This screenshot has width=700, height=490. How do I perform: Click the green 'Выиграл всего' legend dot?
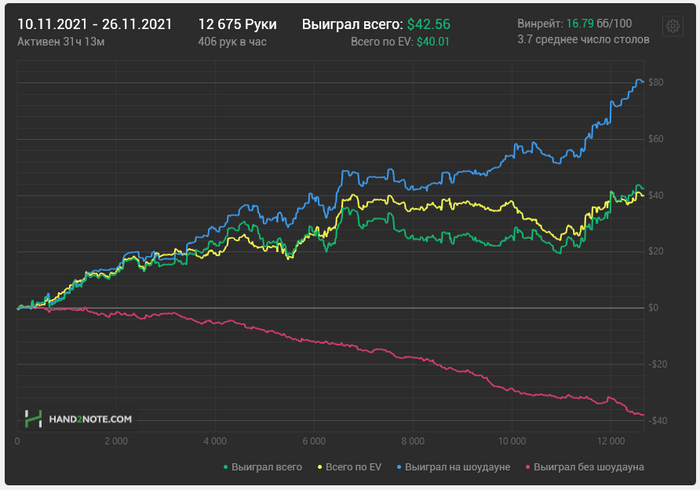pyautogui.click(x=225, y=467)
